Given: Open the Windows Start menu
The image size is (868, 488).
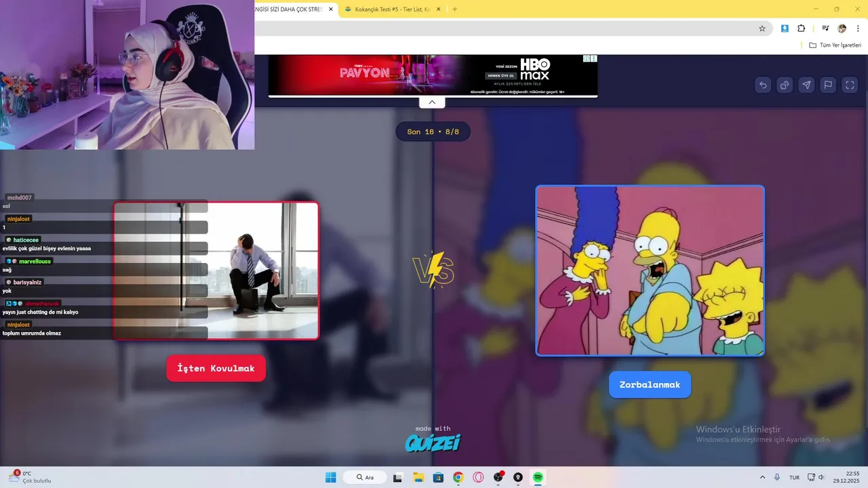Looking at the screenshot, I should [x=330, y=477].
